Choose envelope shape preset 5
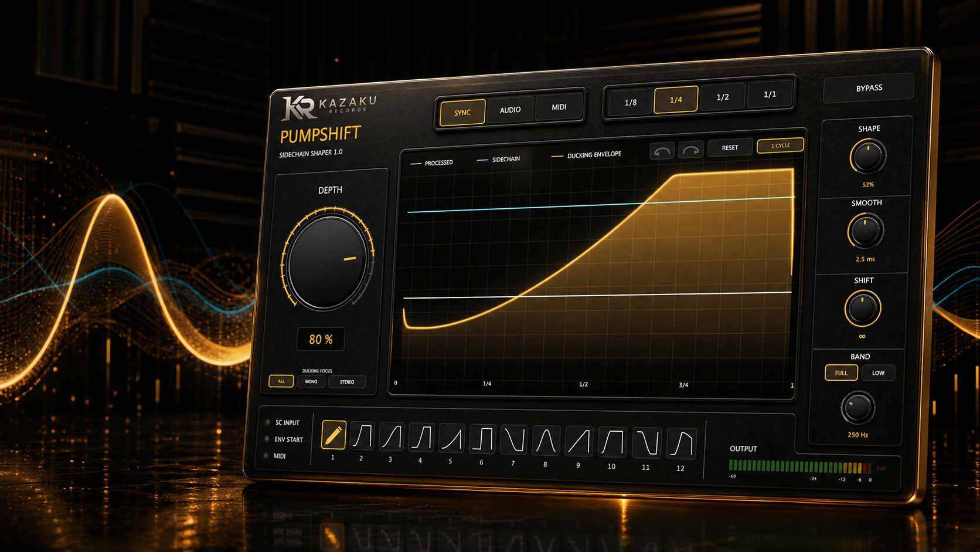This screenshot has height=552, width=980. click(451, 439)
